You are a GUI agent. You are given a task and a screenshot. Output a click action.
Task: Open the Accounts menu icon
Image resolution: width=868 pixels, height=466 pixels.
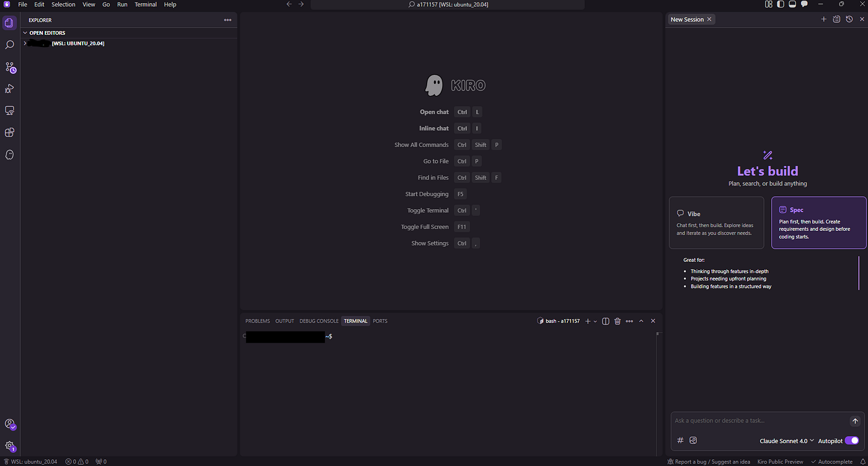10,424
